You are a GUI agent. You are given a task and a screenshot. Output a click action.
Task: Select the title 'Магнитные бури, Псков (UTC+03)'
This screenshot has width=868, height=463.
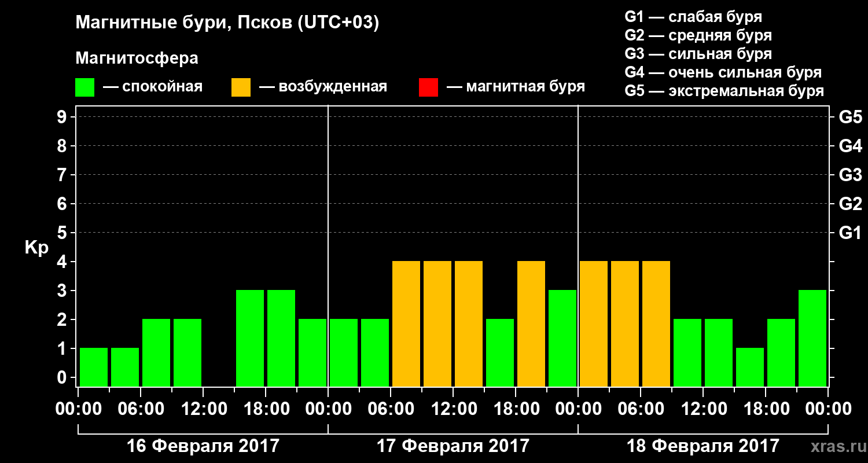pos(227,24)
